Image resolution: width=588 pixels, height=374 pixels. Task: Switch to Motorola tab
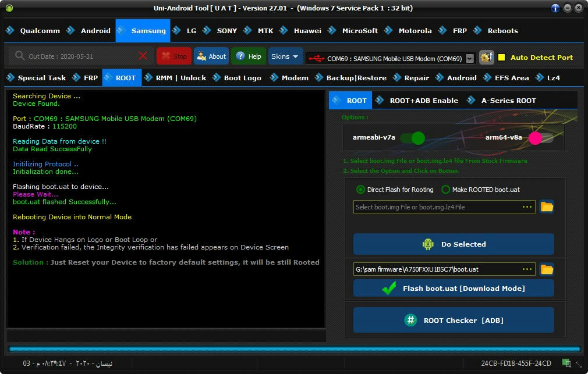(x=409, y=31)
